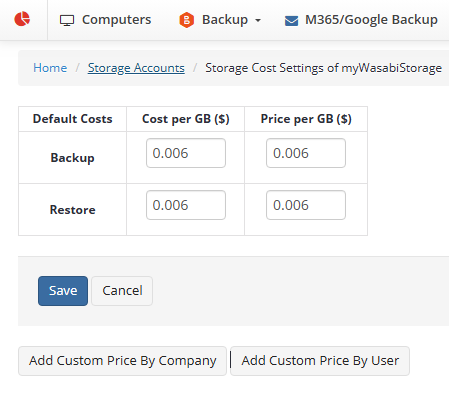This screenshot has width=449, height=397.
Task: Click the Backup Cost per GB field
Action: click(186, 153)
